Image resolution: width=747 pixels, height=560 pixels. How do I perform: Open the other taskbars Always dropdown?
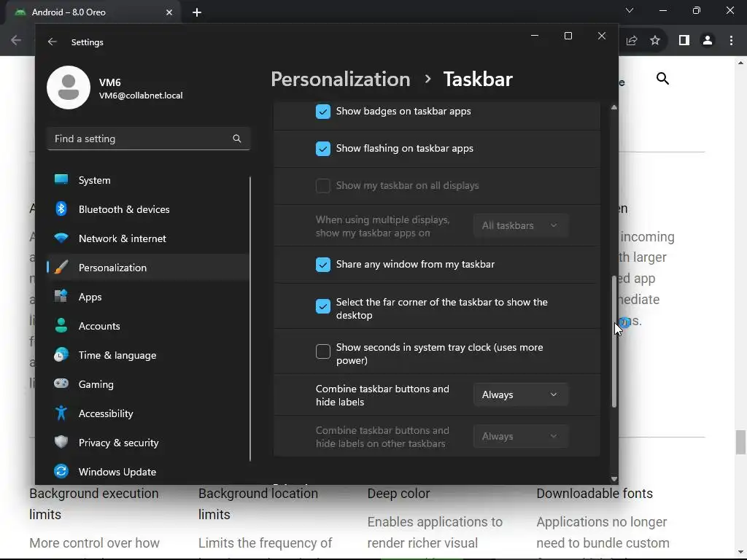pos(520,436)
